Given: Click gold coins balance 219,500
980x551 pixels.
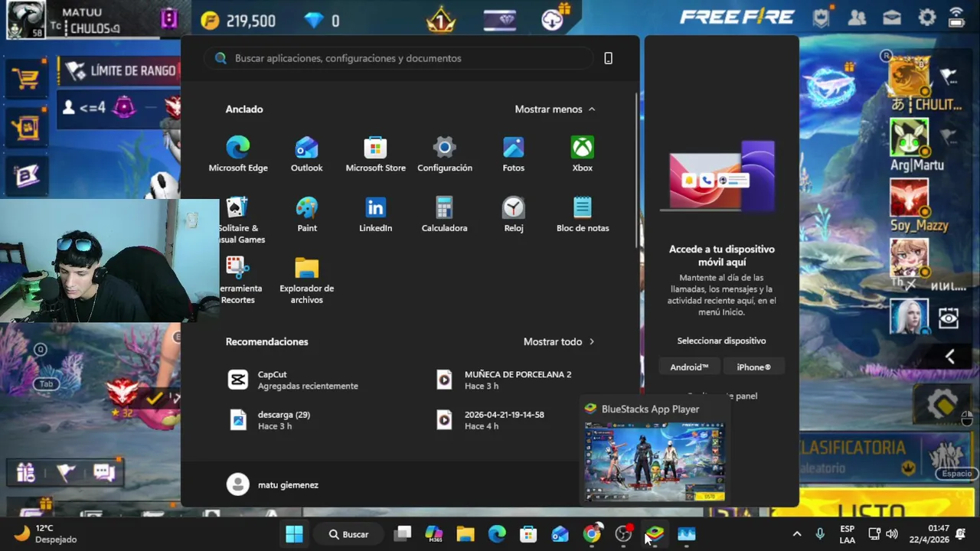Looking at the screenshot, I should (x=237, y=21).
